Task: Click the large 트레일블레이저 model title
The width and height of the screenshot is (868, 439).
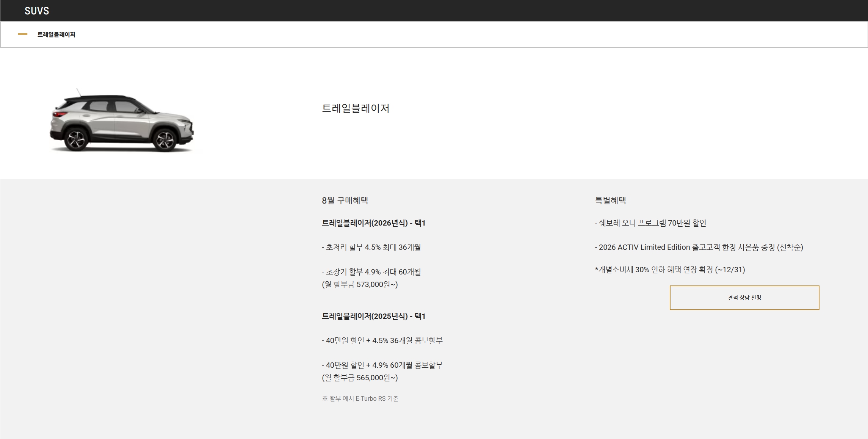Action: pos(356,108)
